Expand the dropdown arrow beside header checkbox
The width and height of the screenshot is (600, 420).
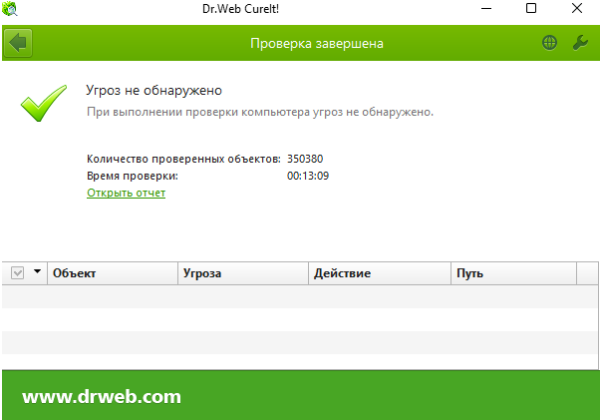pos(37,271)
